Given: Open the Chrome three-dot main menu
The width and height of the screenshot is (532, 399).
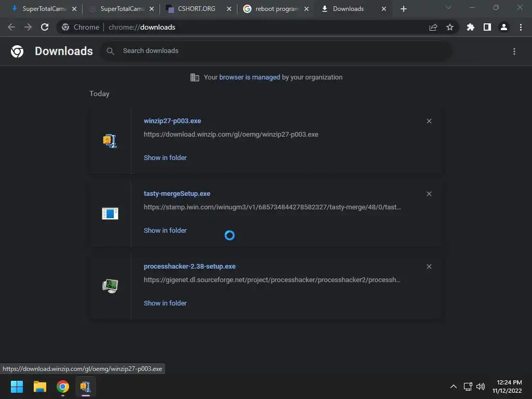Looking at the screenshot, I should [x=521, y=27].
